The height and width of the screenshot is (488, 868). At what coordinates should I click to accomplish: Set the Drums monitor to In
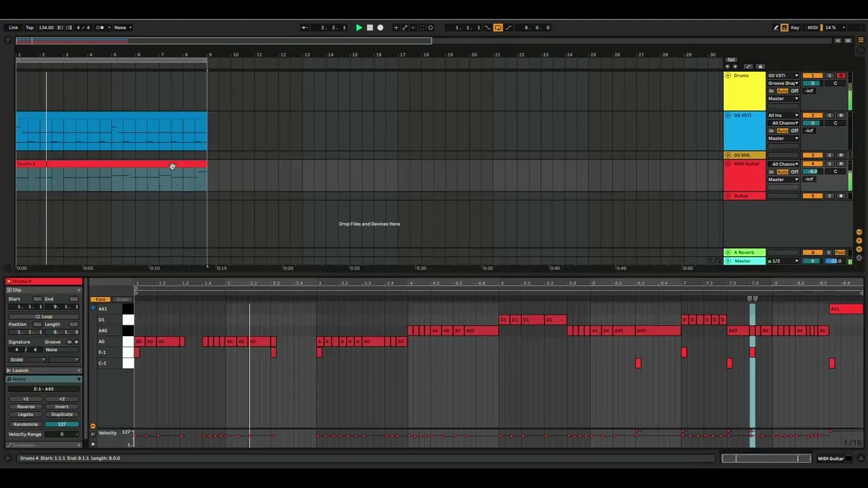click(x=772, y=91)
